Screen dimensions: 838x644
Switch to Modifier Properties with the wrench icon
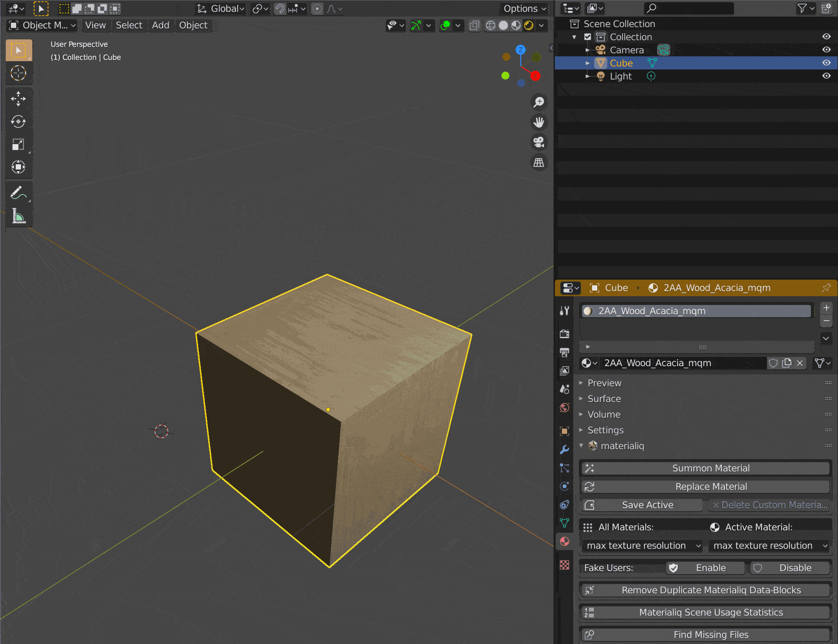click(564, 449)
